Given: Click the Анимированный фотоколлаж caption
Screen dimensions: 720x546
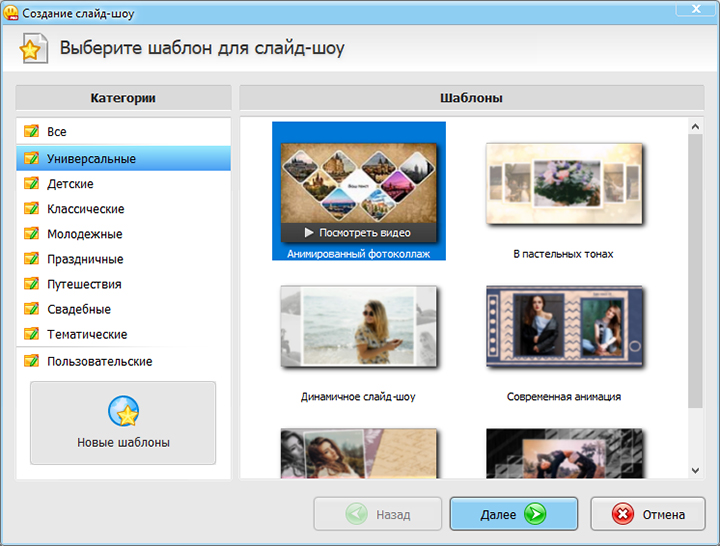Looking at the screenshot, I should [x=359, y=254].
